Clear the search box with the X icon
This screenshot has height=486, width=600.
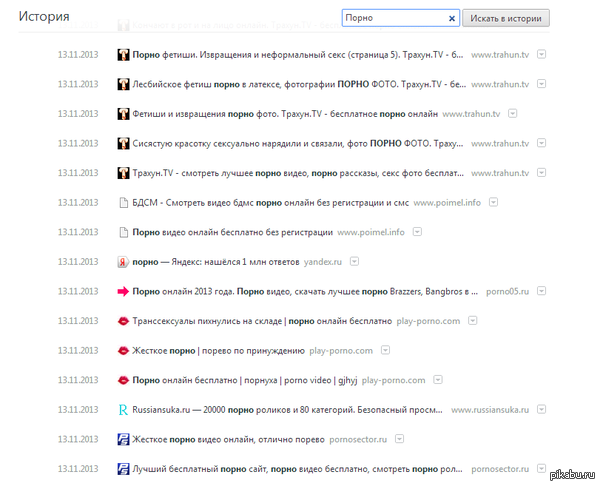pyautogui.click(x=452, y=18)
